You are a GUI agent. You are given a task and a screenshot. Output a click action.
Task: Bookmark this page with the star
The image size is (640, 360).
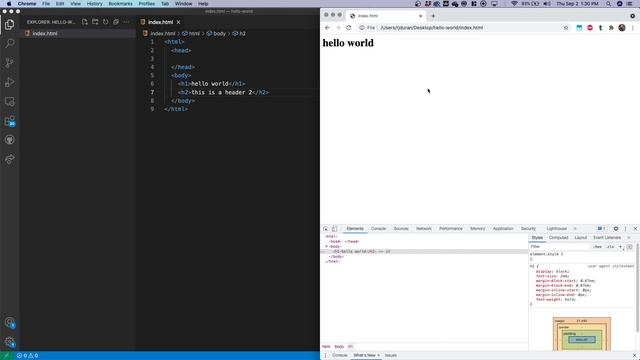(x=566, y=28)
